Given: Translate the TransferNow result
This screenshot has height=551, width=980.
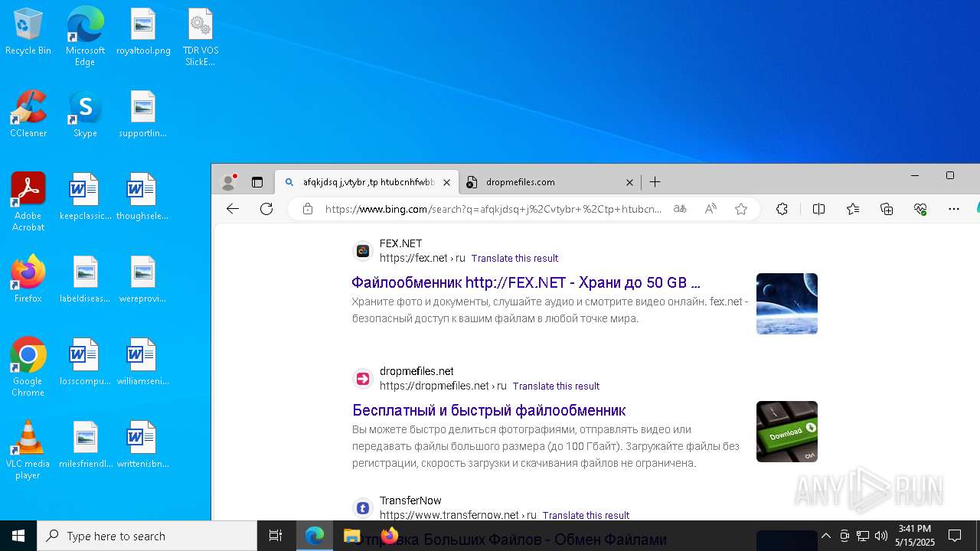Looking at the screenshot, I should 586,516.
